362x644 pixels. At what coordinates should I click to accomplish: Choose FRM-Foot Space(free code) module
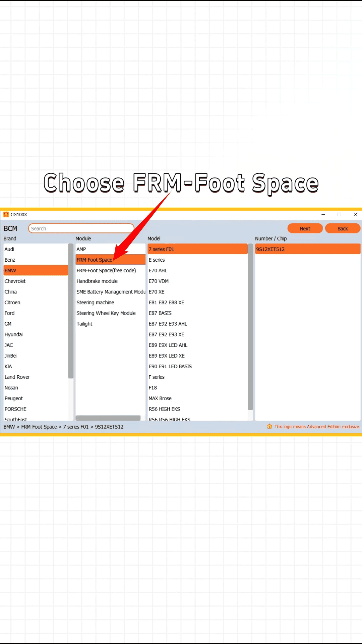click(110, 270)
